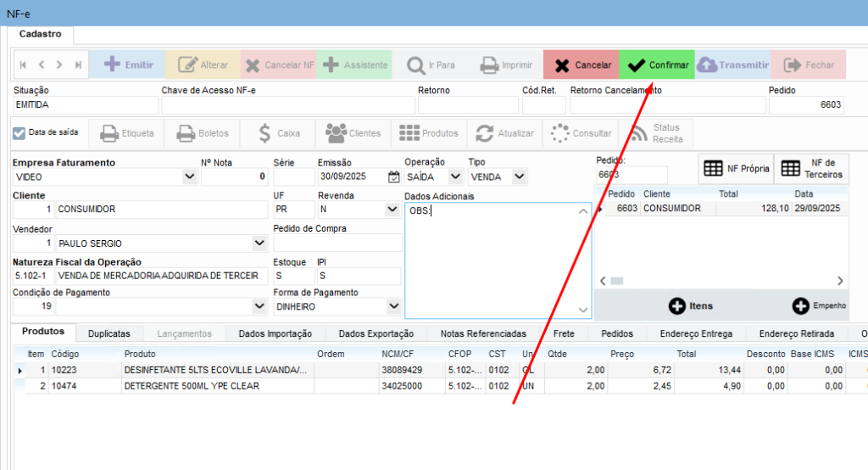Viewport: 868px width, 470px height.
Task: Click the Clientes people icon button
Action: (x=353, y=133)
